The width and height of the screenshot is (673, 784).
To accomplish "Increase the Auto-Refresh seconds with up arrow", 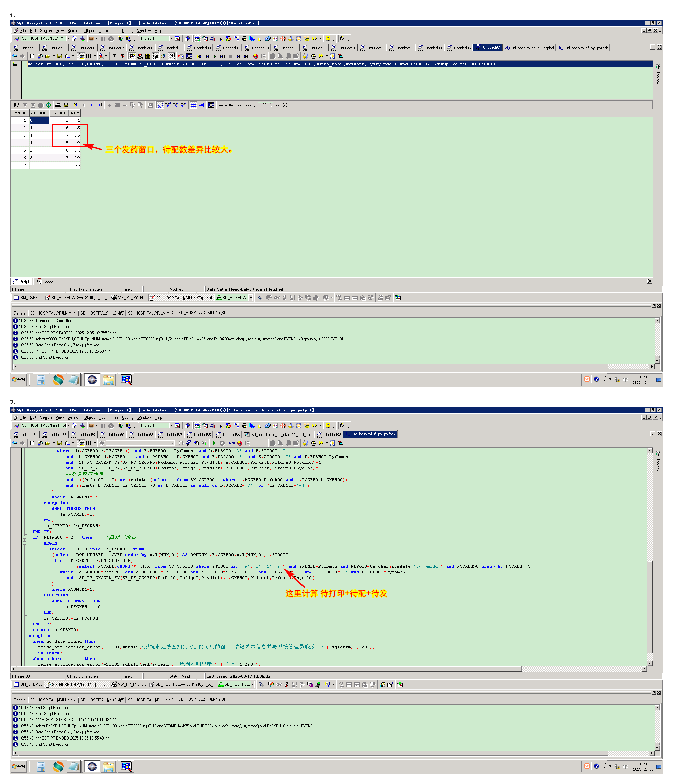I will coord(271,104).
